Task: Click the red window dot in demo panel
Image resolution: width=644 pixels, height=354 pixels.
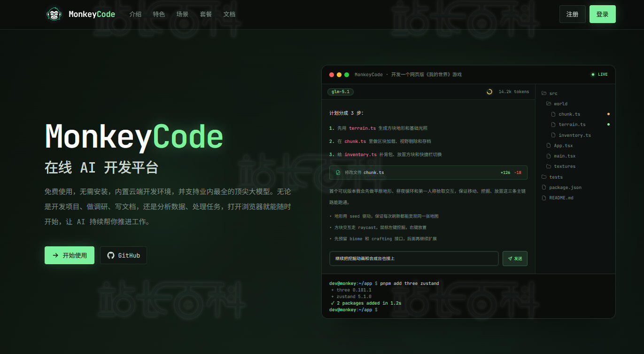Action: coord(332,74)
